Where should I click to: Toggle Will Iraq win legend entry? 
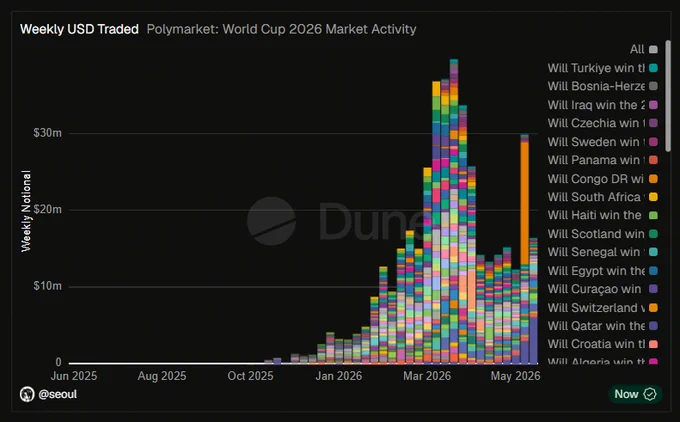pyautogui.click(x=602, y=105)
